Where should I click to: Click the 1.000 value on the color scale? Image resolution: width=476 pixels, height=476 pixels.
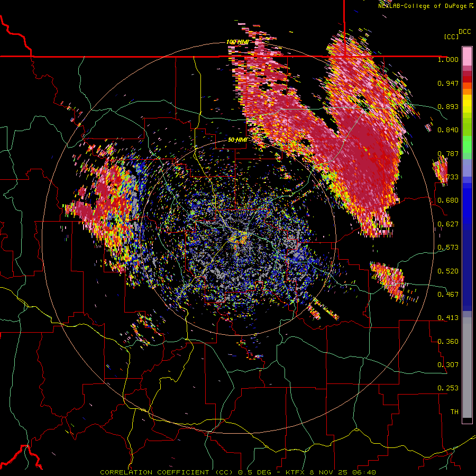448,59
